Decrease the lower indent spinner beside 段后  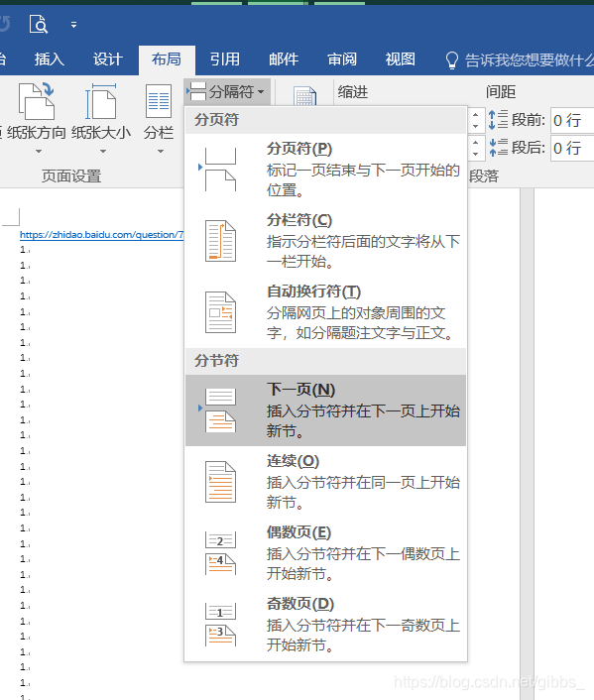[476, 154]
